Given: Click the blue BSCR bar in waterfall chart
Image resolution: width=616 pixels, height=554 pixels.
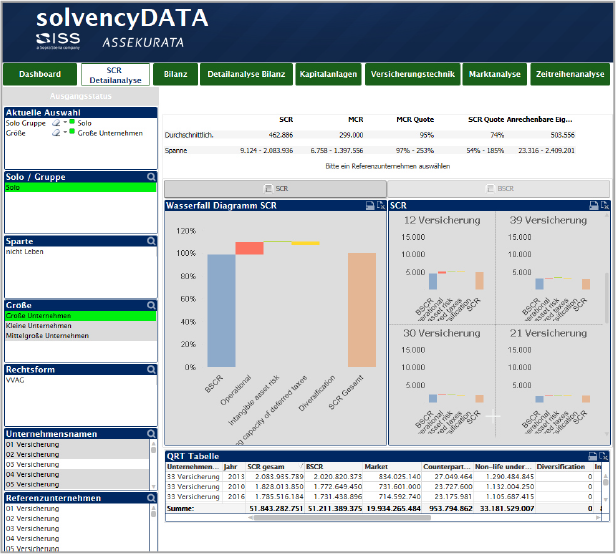Looking at the screenshot, I should 221,310.
